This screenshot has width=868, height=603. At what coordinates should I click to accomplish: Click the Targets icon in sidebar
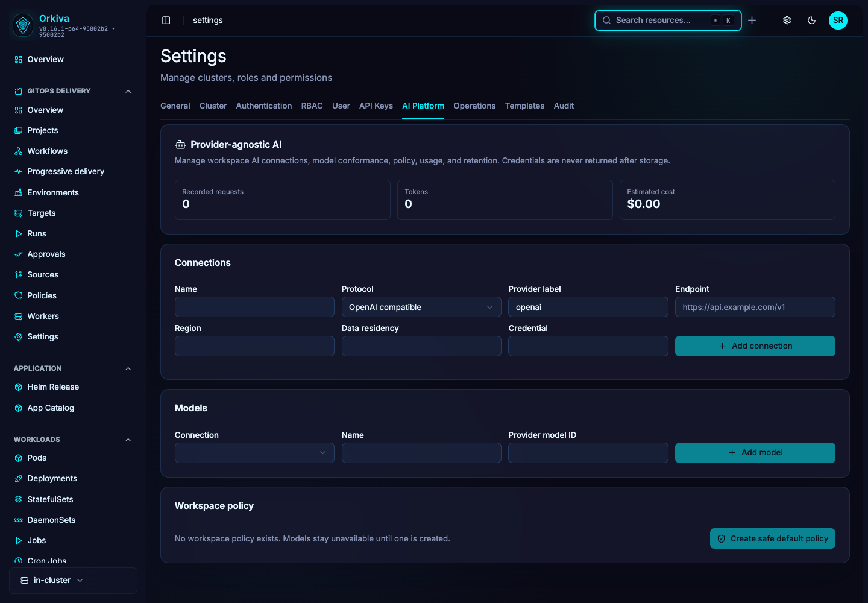[19, 213]
